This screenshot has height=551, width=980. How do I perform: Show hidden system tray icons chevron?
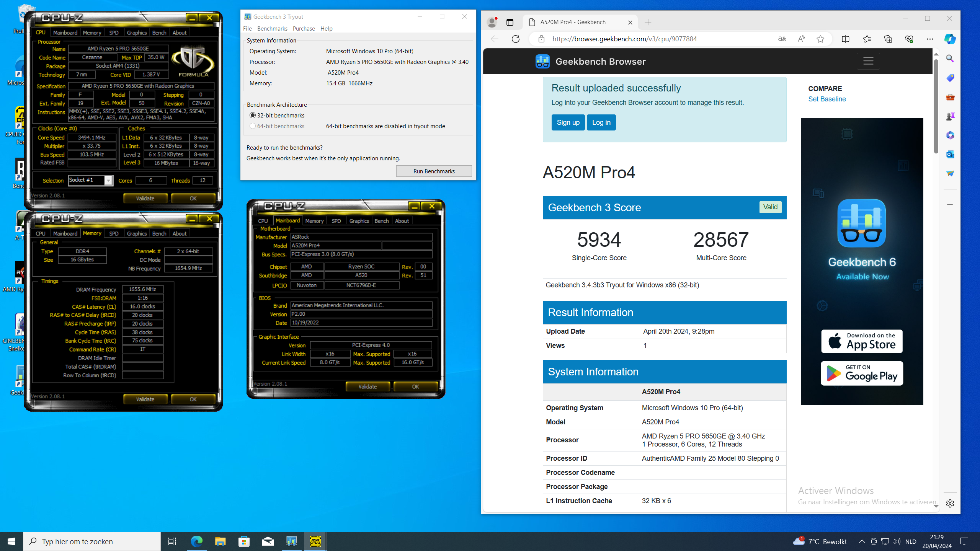click(862, 541)
